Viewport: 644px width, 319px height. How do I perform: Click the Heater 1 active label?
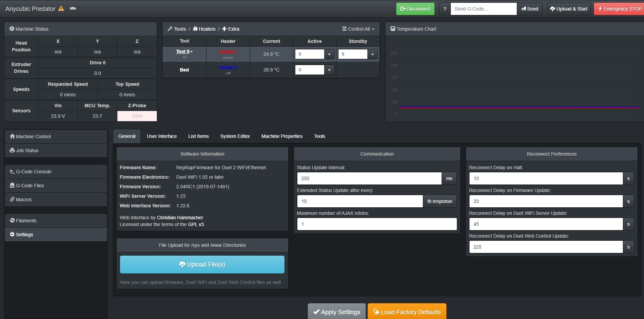pyautogui.click(x=228, y=52)
